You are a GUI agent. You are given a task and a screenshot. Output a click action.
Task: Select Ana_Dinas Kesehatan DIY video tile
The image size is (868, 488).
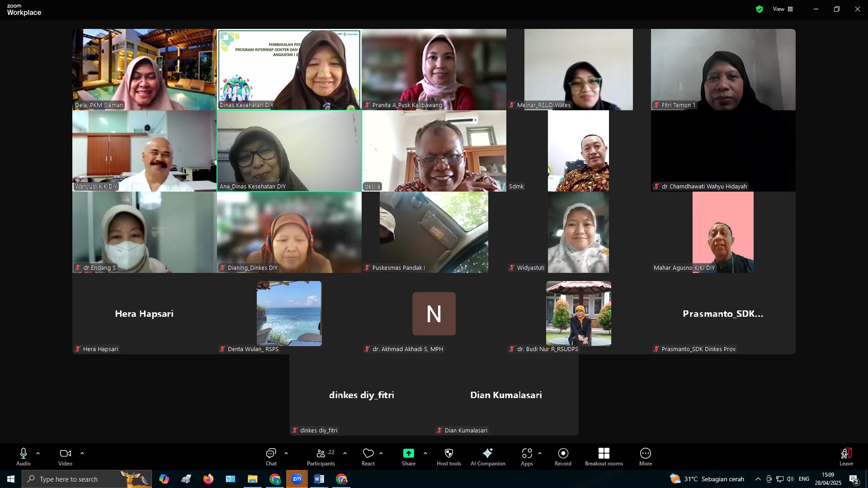[289, 151]
